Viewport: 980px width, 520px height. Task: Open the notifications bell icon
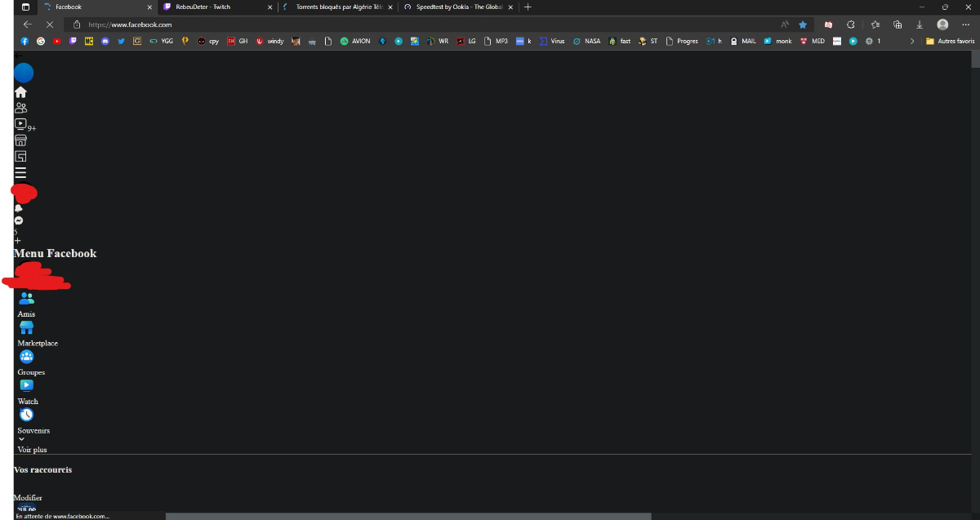[18, 209]
